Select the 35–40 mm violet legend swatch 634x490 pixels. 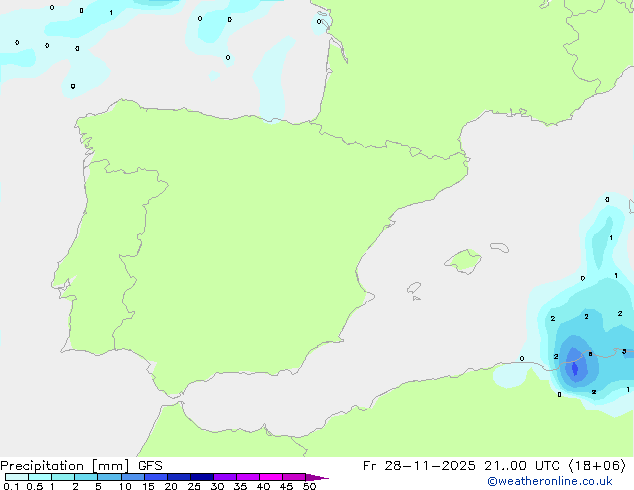point(248,477)
